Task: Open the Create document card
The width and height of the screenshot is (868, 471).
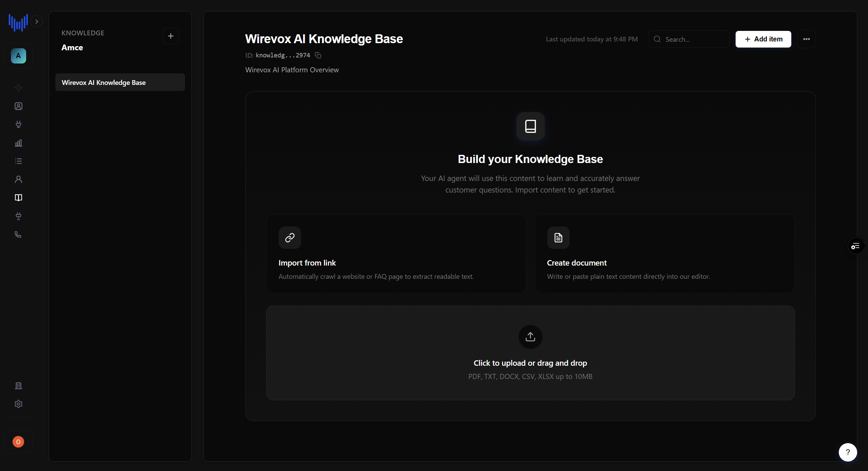Action: [665, 254]
